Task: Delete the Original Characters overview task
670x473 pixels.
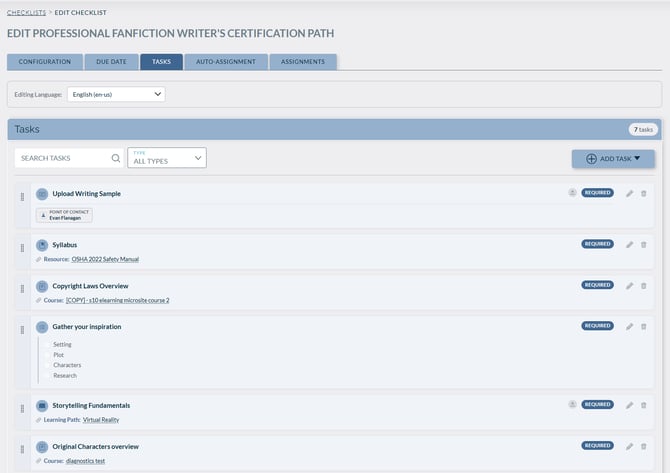Action: click(643, 446)
